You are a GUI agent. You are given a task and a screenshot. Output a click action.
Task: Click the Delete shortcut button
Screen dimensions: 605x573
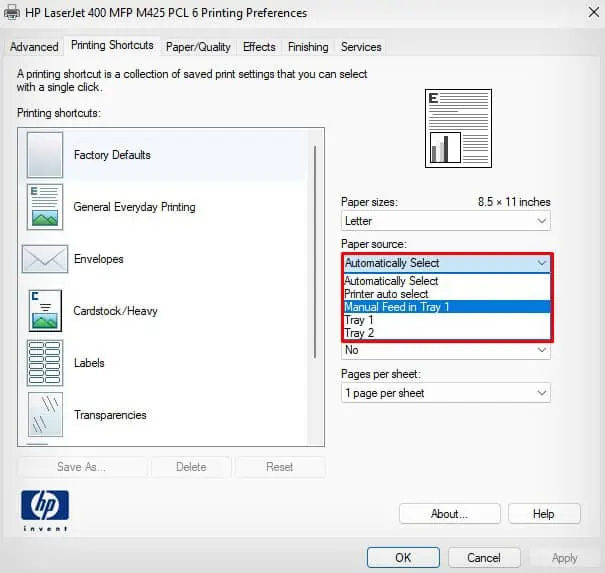coord(191,467)
